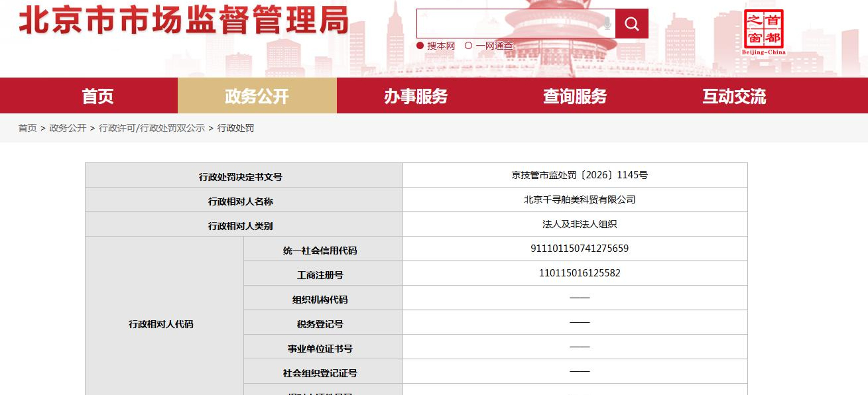Click the 北京市市场监督管理局 site title
868x395 pixels.
coord(184,21)
